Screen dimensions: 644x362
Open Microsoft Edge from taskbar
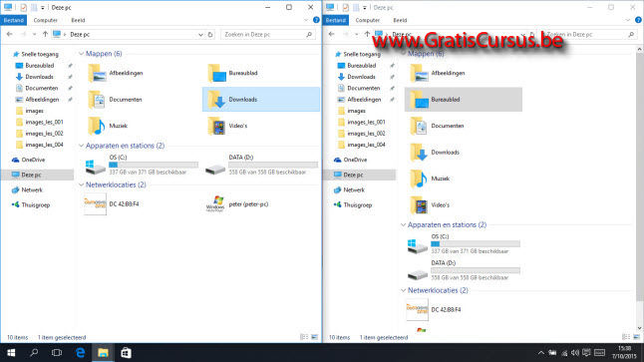pos(80,353)
